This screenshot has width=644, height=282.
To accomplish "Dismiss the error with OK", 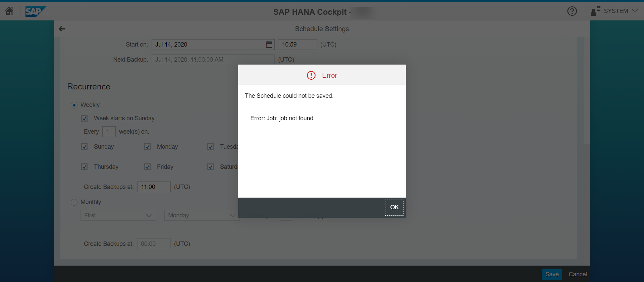I will (x=394, y=207).
